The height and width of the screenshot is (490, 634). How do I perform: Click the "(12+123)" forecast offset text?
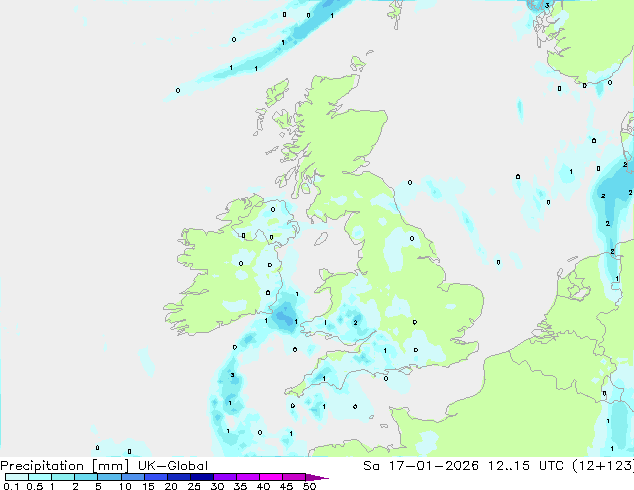pyautogui.click(x=603, y=466)
